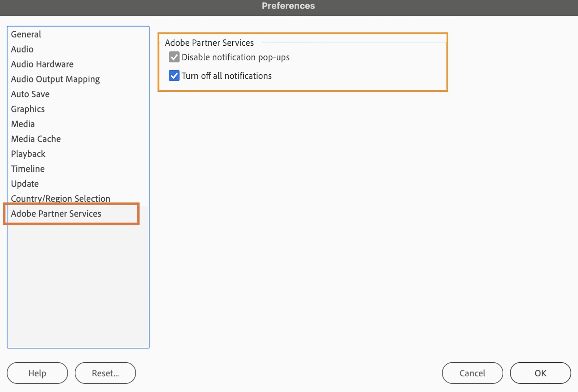Click the Help button
Image resolution: width=578 pixels, height=392 pixels.
coord(38,373)
